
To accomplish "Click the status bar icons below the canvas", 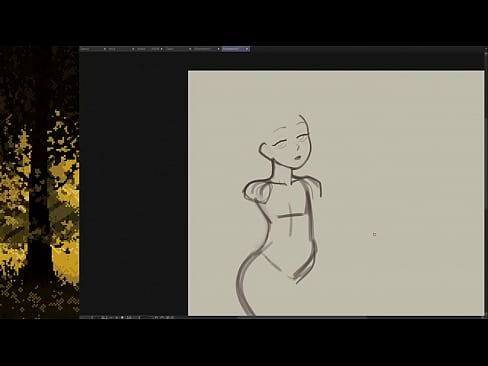I will click(164, 317).
